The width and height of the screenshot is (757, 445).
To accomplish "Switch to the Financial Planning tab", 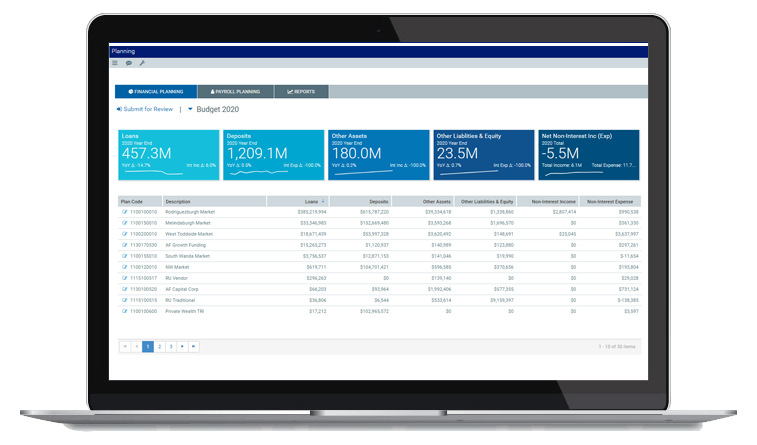I will [156, 91].
